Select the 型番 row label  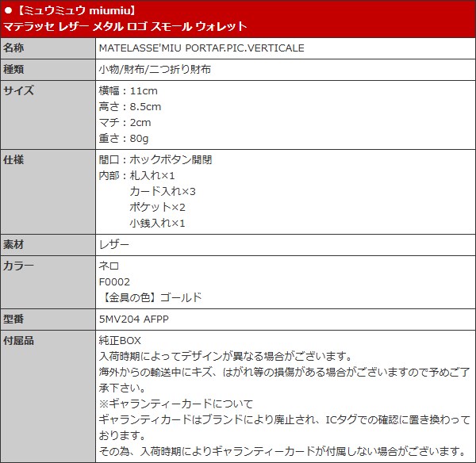tap(13, 320)
